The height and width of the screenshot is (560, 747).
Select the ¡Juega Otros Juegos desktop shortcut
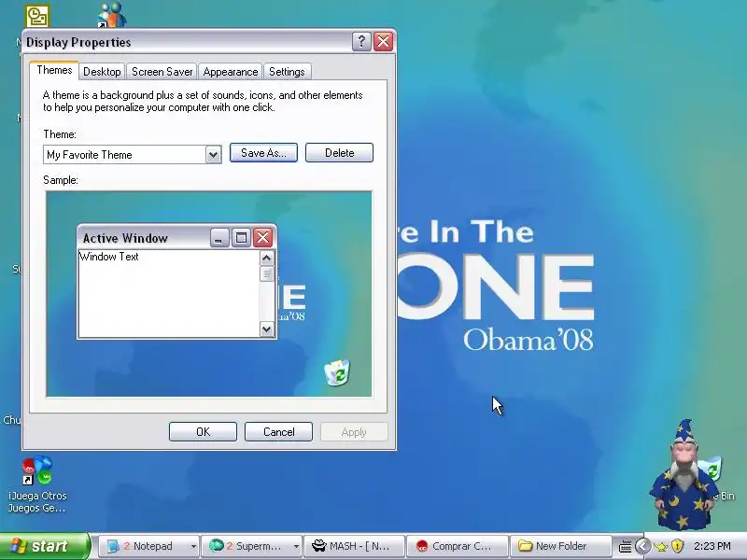(x=37, y=484)
